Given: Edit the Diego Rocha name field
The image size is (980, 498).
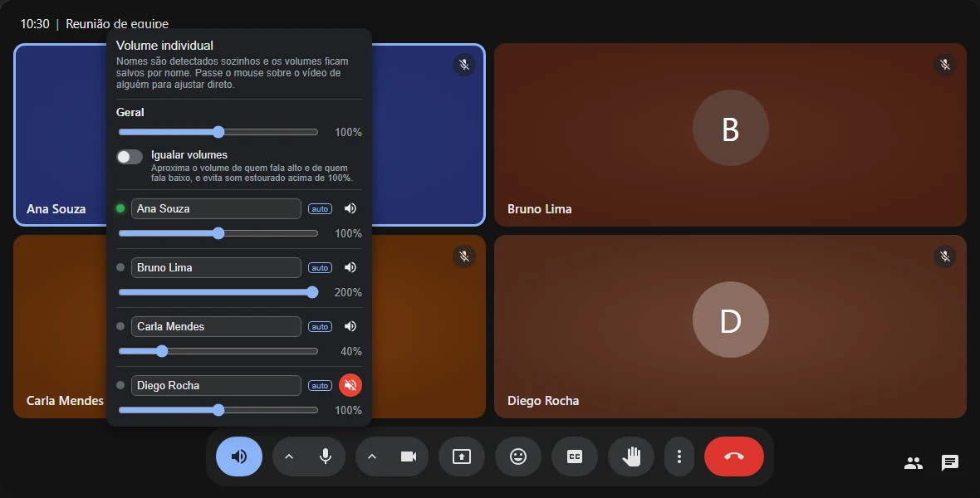Looking at the screenshot, I should coord(216,385).
